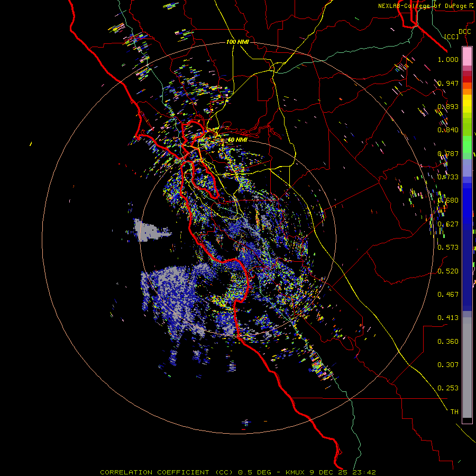Click the "50 NMI" range ring label
The width and height of the screenshot is (476, 476).
pos(237,140)
